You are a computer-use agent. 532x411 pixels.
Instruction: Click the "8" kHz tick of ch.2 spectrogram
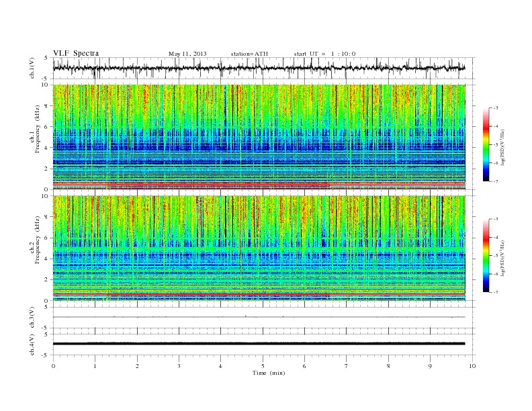46,217
